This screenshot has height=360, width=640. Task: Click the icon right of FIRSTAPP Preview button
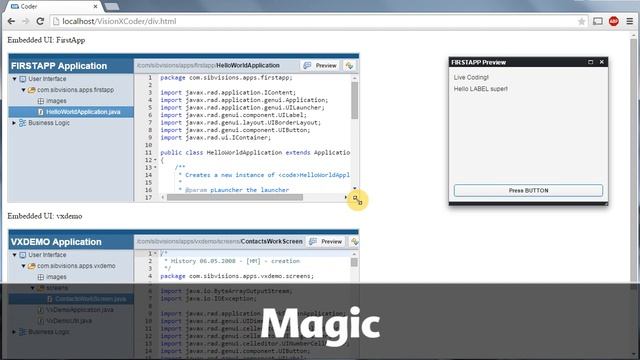349,65
